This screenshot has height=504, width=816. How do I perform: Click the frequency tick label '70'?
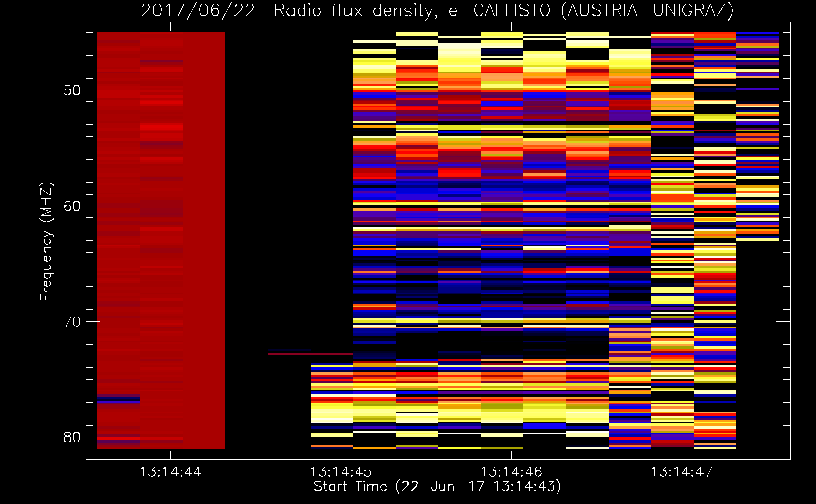(x=72, y=322)
